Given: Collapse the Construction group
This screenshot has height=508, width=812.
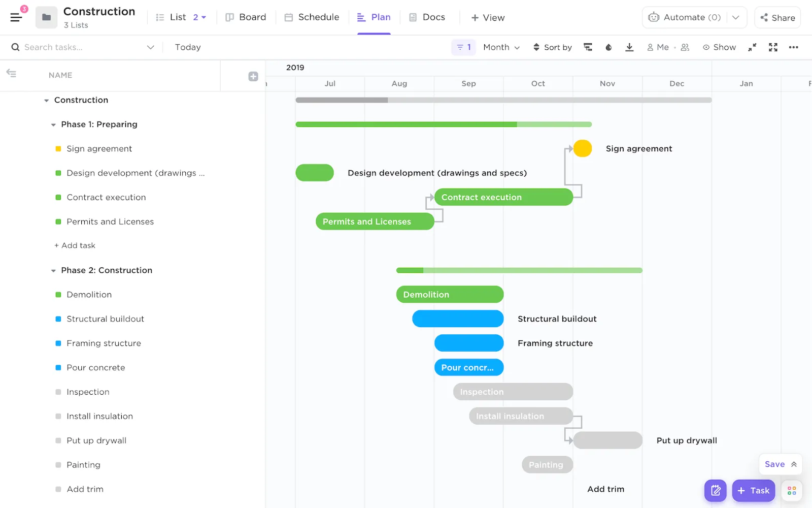Looking at the screenshot, I should tap(46, 101).
